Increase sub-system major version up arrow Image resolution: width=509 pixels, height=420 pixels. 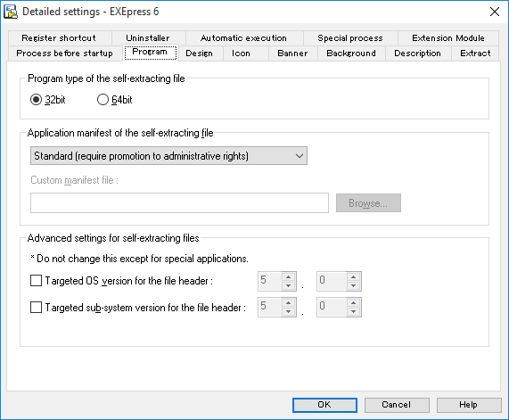[288, 303]
